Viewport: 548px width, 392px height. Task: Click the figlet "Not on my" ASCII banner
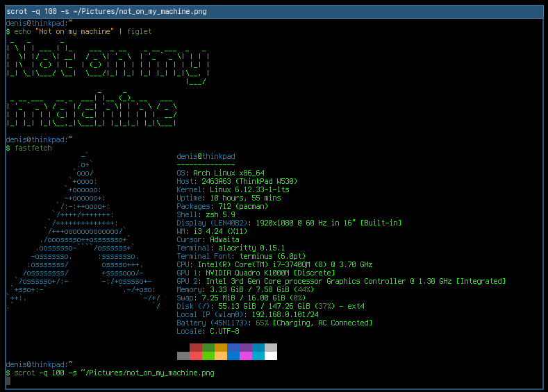pyautogui.click(x=108, y=63)
